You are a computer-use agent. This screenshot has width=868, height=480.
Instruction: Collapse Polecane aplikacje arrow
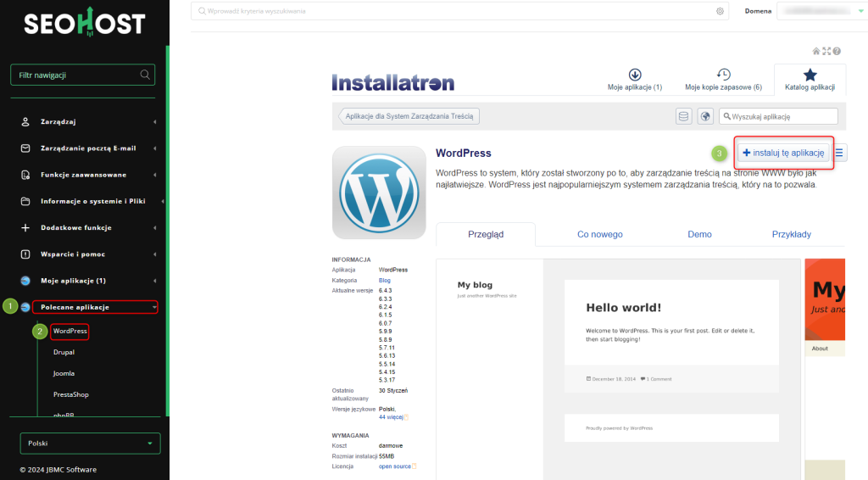pos(154,307)
